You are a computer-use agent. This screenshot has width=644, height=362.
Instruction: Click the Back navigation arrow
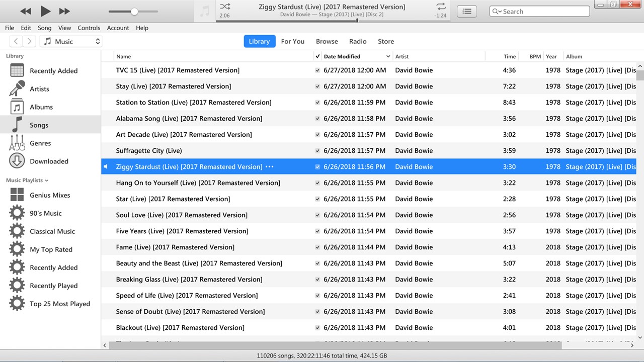click(x=16, y=41)
